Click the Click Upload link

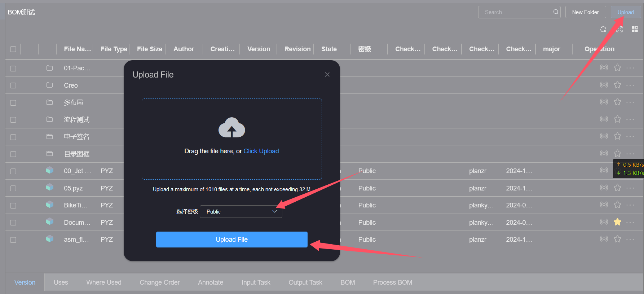261,151
